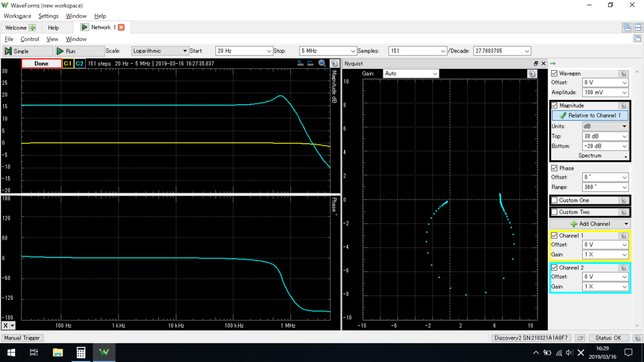The image size is (644, 362).
Task: Open Magnitude Bottom -20 dB dropdown
Action: [x=605, y=146]
